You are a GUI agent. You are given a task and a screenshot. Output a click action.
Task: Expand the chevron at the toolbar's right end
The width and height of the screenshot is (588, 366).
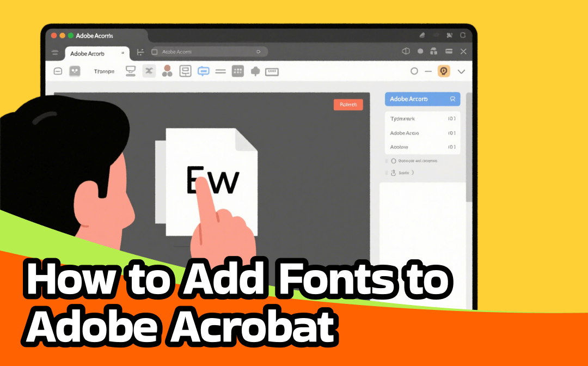tap(461, 71)
